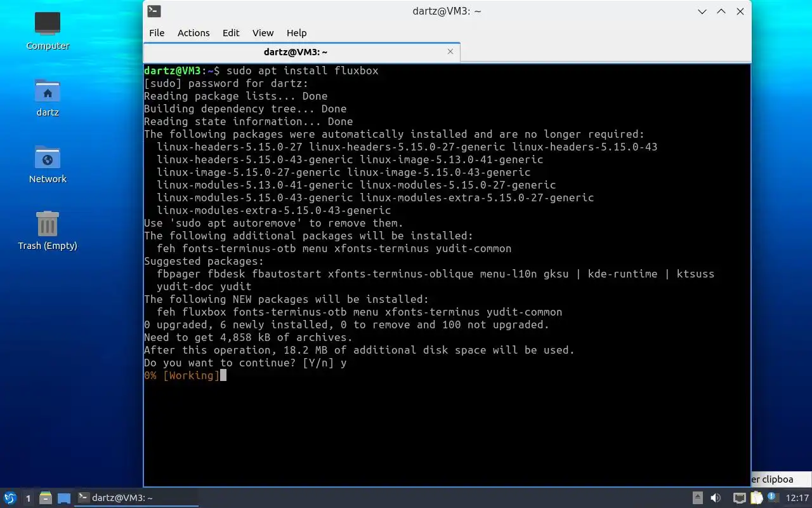Screen dimensions: 812x508
Task: Open the clipboard manager tray icon
Action: coord(757,498)
